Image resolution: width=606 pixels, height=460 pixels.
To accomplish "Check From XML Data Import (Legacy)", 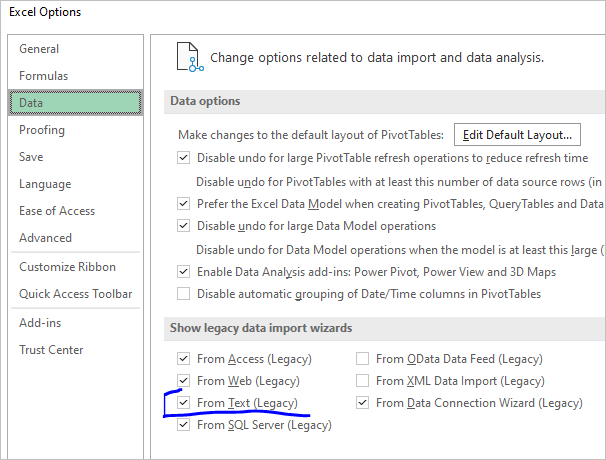I will click(x=363, y=381).
